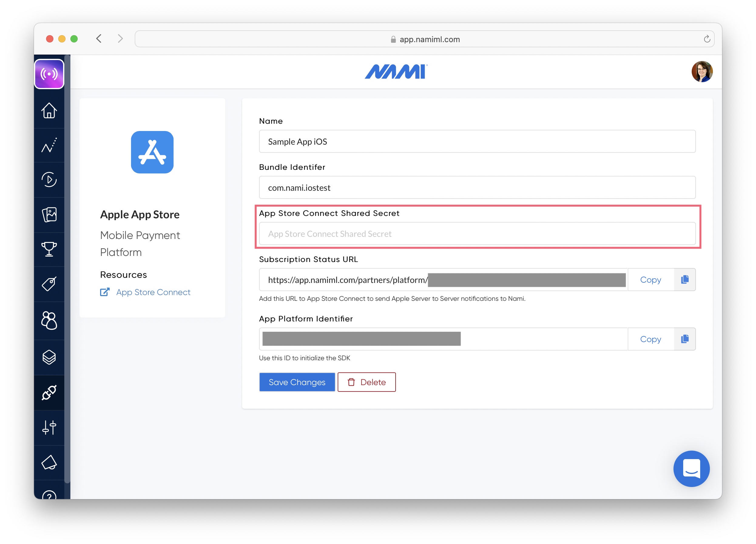The height and width of the screenshot is (544, 756).
Task: Click the purple broadcast app icon
Action: tap(49, 74)
